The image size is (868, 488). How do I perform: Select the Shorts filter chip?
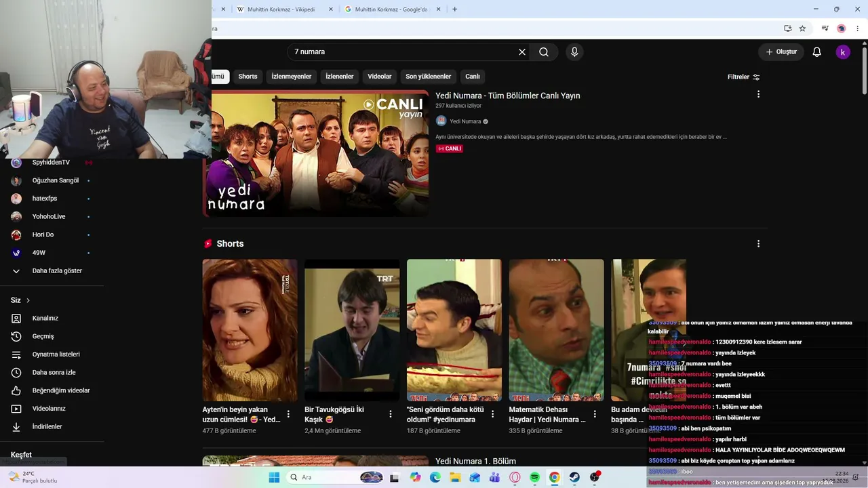point(248,77)
